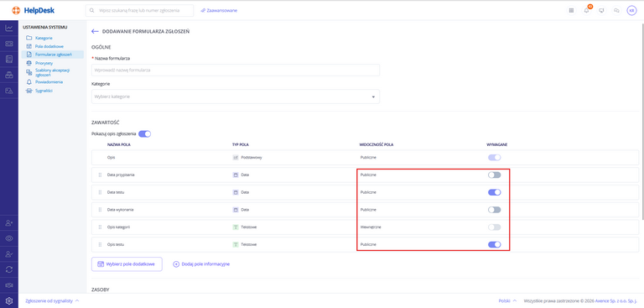Open the Polski language selector

(507, 300)
